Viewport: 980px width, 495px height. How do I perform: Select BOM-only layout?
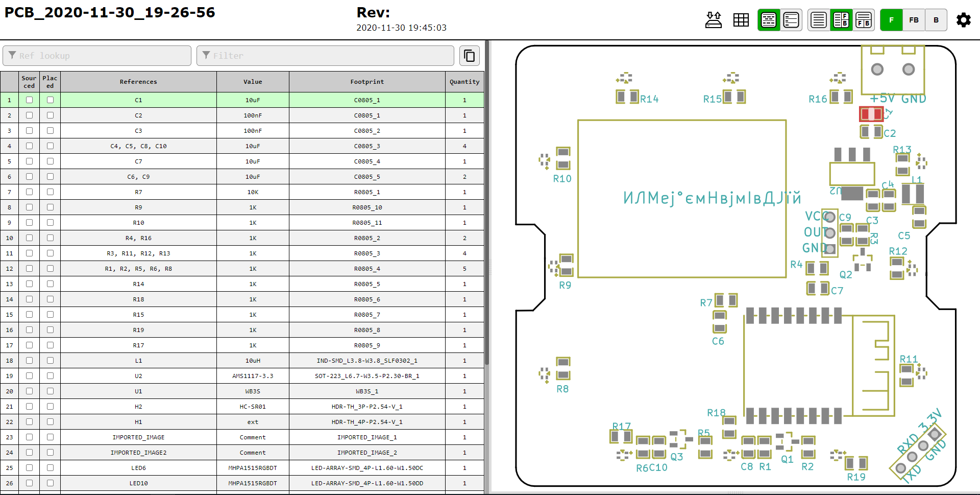point(818,20)
